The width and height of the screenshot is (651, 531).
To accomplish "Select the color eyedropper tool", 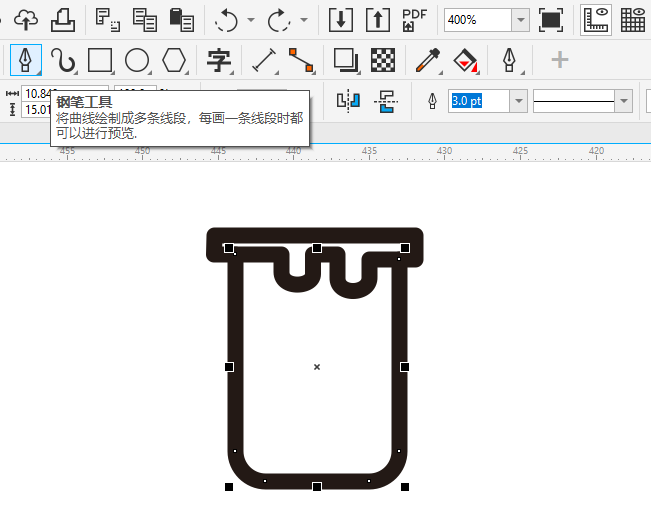I will (x=428, y=60).
